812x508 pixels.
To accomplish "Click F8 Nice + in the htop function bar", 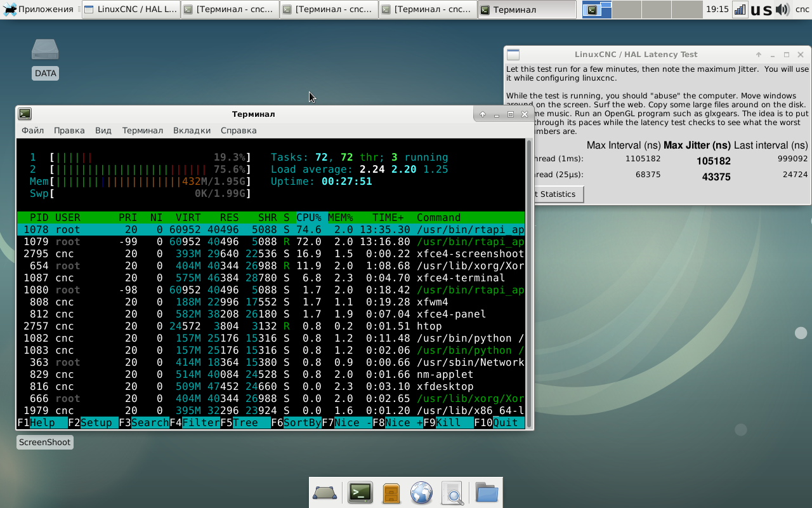I will coord(398,422).
